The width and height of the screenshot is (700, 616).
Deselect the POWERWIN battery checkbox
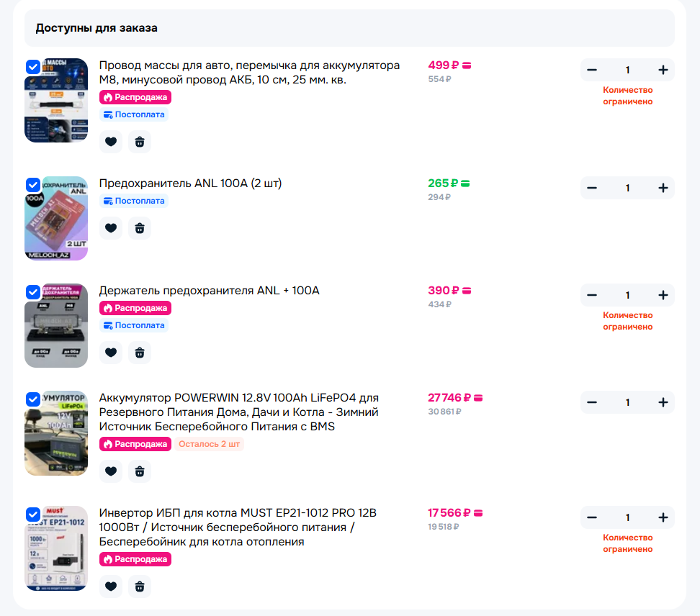pos(33,399)
